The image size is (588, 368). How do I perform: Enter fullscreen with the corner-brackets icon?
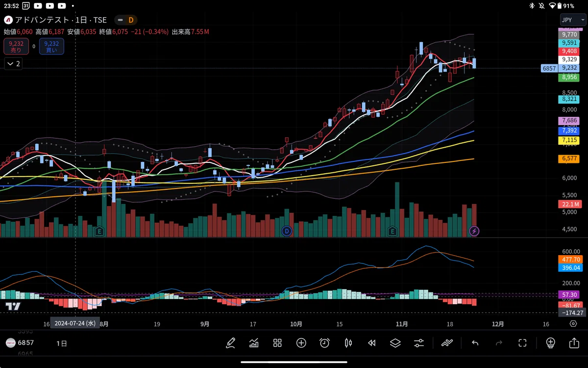522,343
